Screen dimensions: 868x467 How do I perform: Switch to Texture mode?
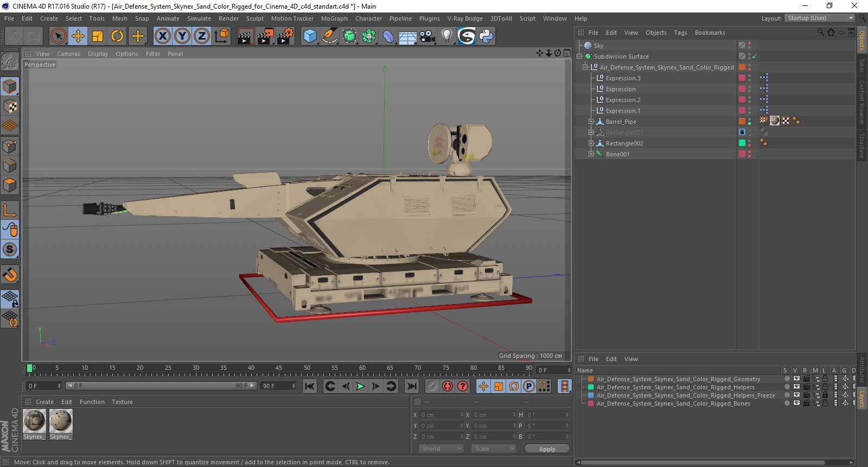pyautogui.click(x=10, y=106)
